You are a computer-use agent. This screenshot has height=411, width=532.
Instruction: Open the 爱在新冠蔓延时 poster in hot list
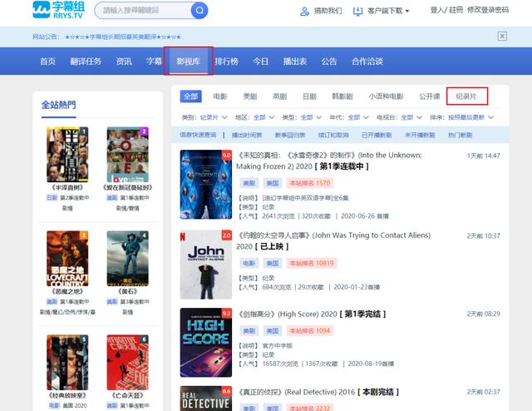(x=127, y=155)
